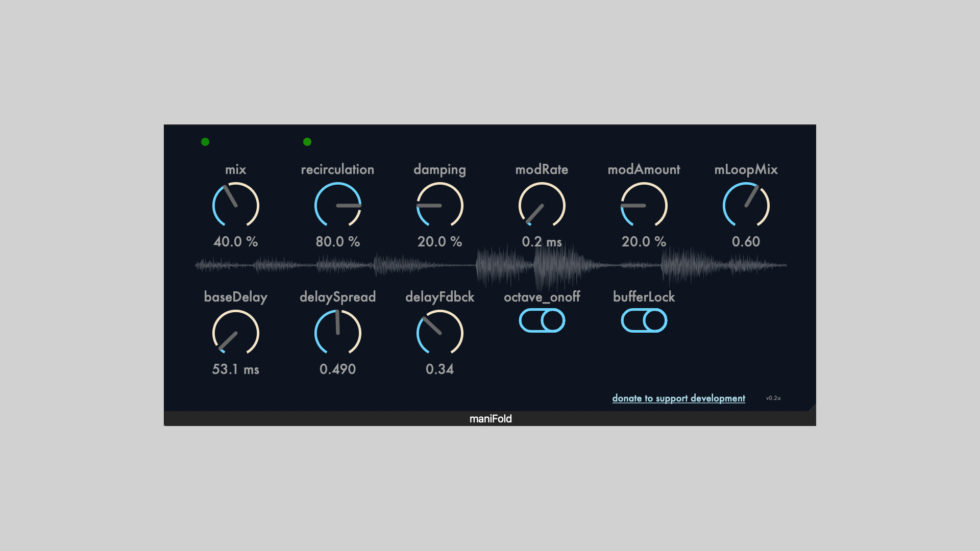Screen dimensions: 980x551
Task: Click the 0.2 ms modRate value
Action: point(542,242)
